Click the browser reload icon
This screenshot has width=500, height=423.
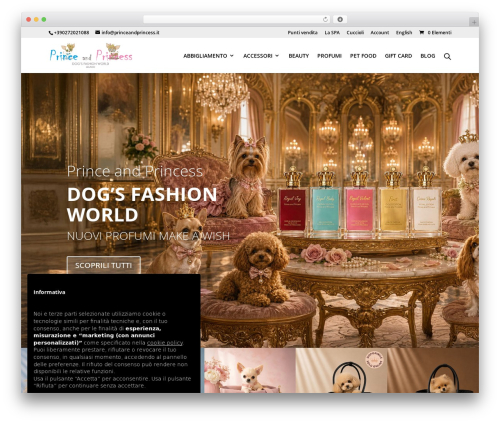325,19
